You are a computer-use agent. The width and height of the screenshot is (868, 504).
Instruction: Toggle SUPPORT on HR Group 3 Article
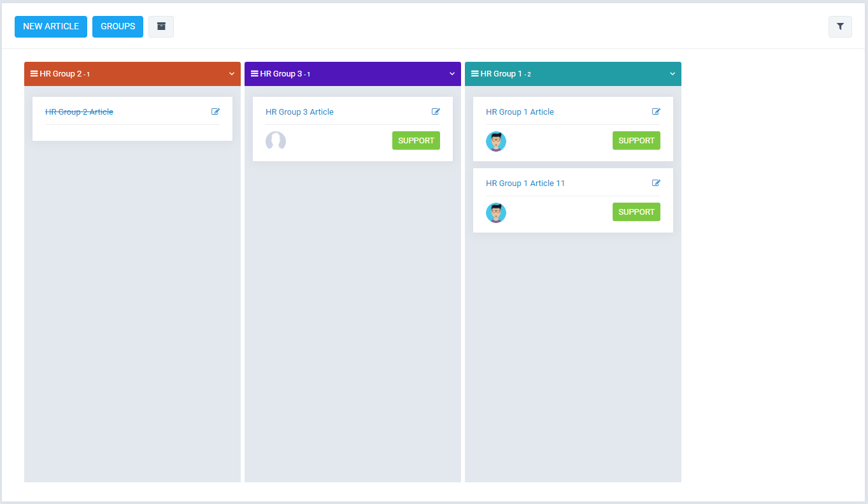(416, 140)
